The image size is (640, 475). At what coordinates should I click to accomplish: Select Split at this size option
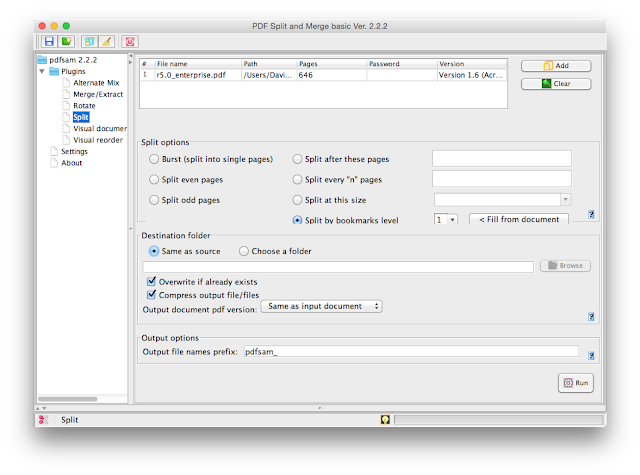pyautogui.click(x=297, y=200)
